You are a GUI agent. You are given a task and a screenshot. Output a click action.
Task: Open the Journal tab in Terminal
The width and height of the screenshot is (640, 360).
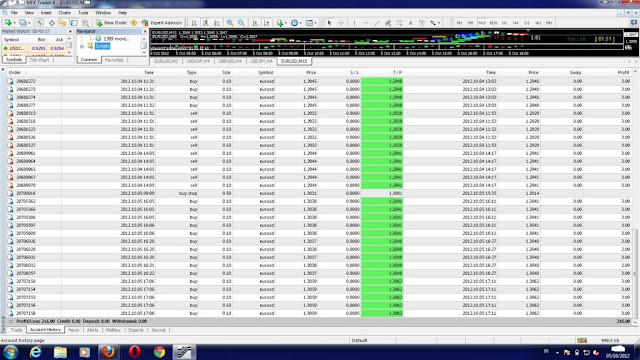click(158, 330)
